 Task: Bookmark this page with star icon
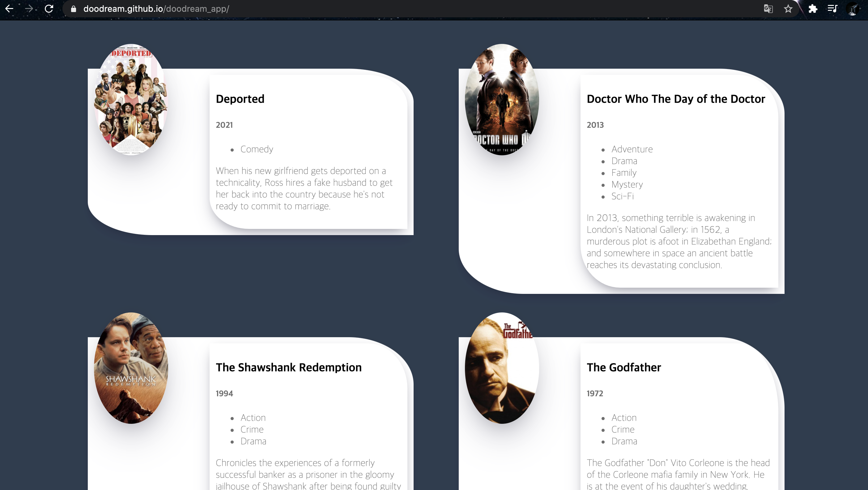(788, 9)
